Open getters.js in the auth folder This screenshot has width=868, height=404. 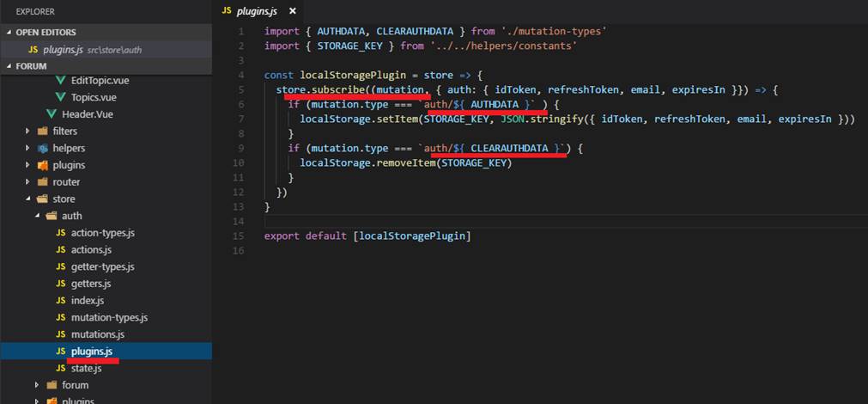[91, 284]
